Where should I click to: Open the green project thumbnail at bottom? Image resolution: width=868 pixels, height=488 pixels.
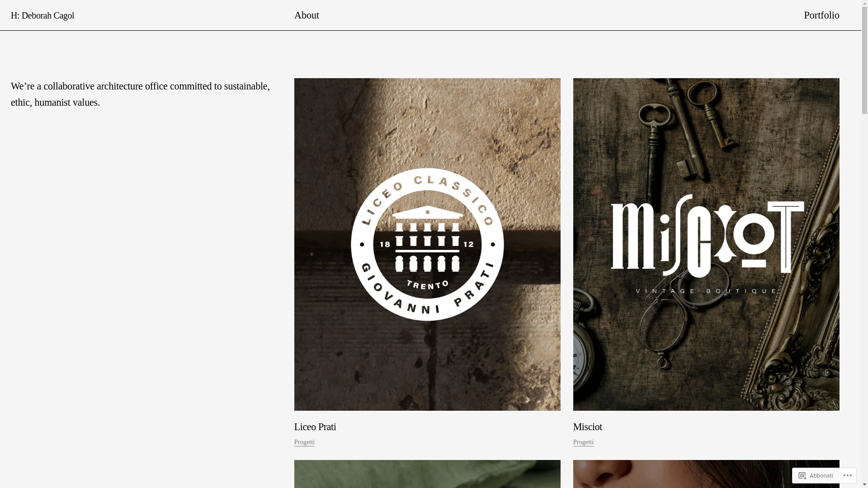point(427,474)
